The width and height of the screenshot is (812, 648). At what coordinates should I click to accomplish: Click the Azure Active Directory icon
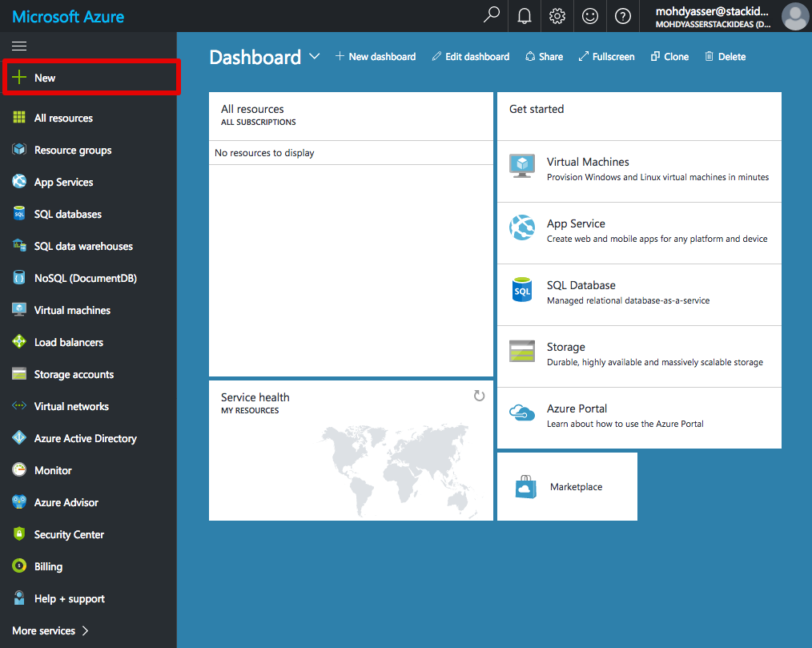pyautogui.click(x=19, y=438)
